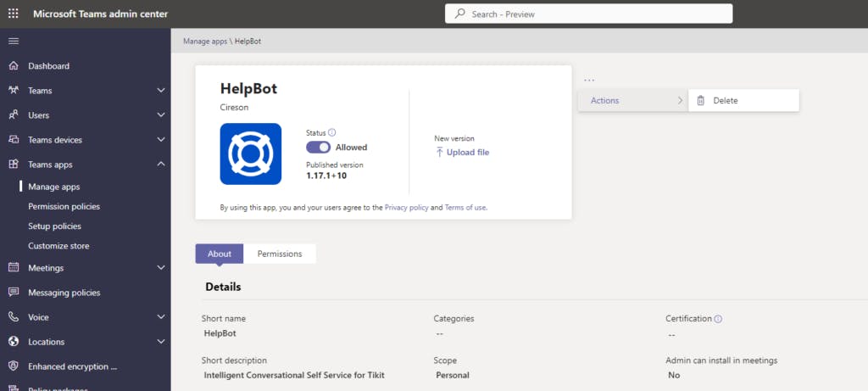
Task: Open the app launcher waffle icon
Action: tap(14, 14)
